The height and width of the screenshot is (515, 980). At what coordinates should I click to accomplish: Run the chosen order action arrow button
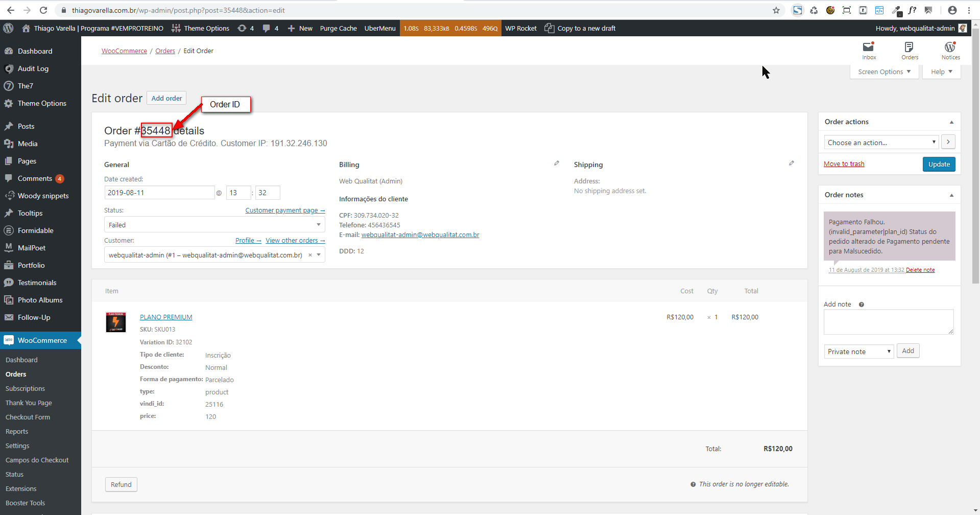point(948,142)
